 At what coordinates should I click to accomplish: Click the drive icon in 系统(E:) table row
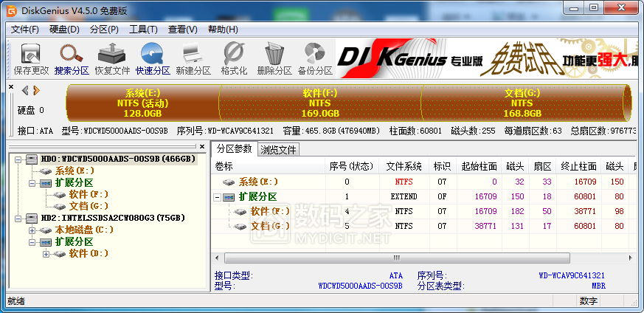tap(229, 182)
